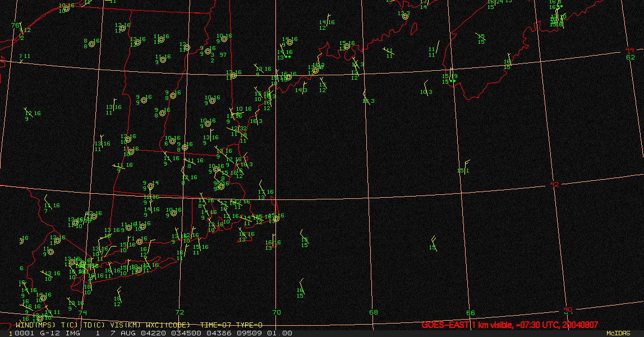
Task: Click the red 44 latitude label
Action: point(629,50)
